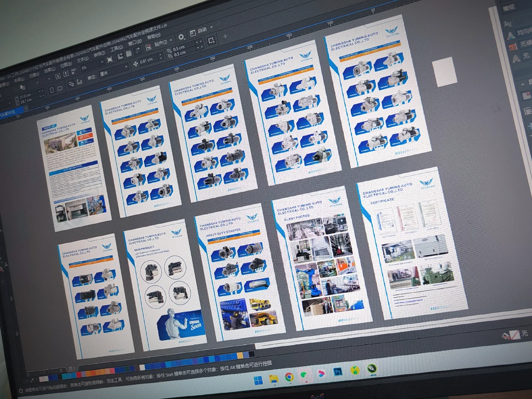532x399 pixels.
Task: Click the all-pages layout icon
Action: [72, 84]
